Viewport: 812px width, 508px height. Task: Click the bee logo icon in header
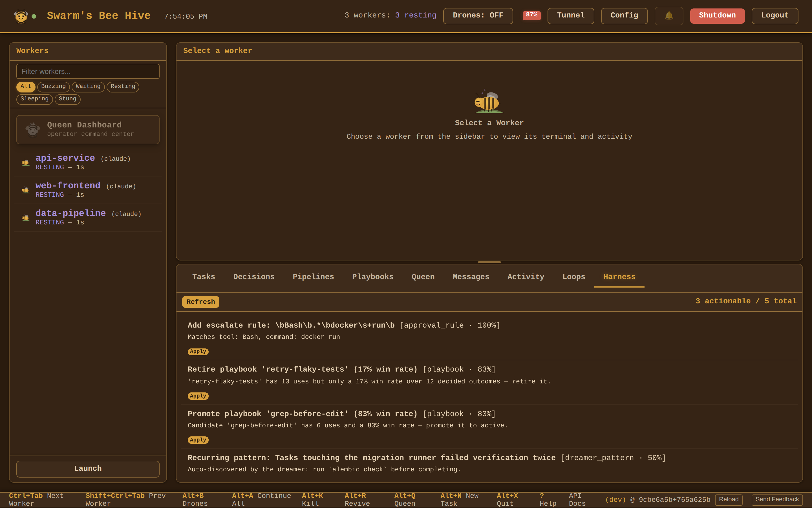(x=21, y=16)
